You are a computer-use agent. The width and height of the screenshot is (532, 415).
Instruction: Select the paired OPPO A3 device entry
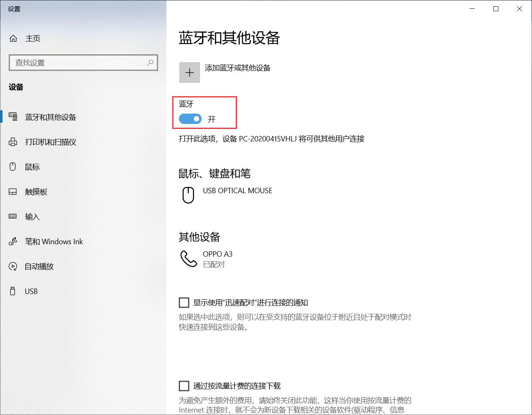click(217, 258)
